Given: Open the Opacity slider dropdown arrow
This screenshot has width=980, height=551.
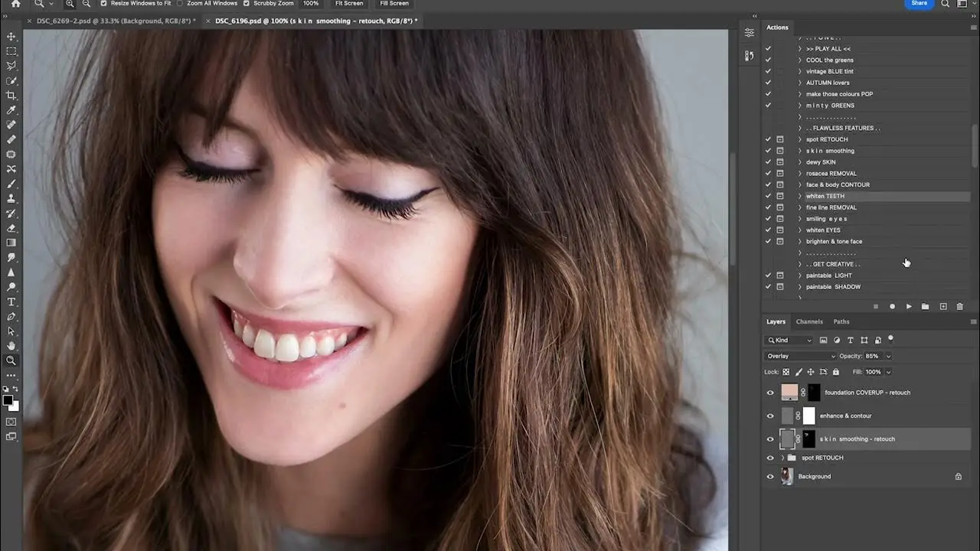Looking at the screenshot, I should [x=888, y=356].
